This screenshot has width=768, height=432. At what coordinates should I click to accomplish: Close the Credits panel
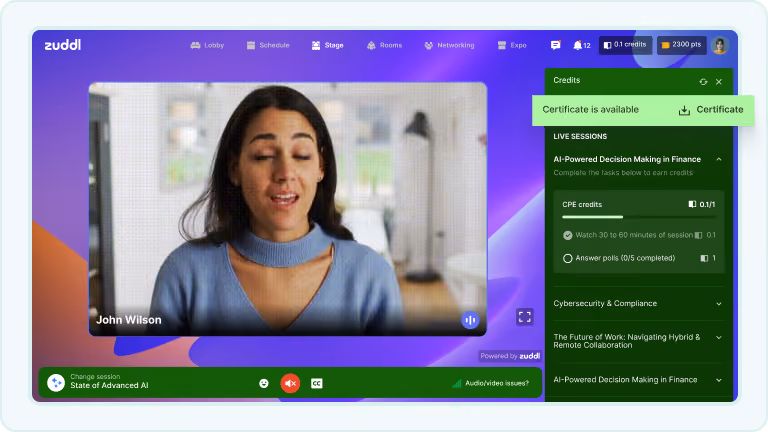click(719, 82)
